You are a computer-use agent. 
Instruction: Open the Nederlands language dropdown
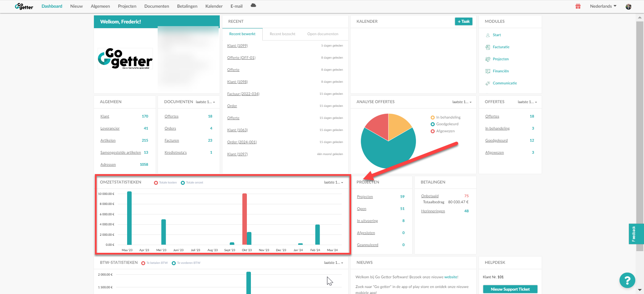[x=603, y=6]
